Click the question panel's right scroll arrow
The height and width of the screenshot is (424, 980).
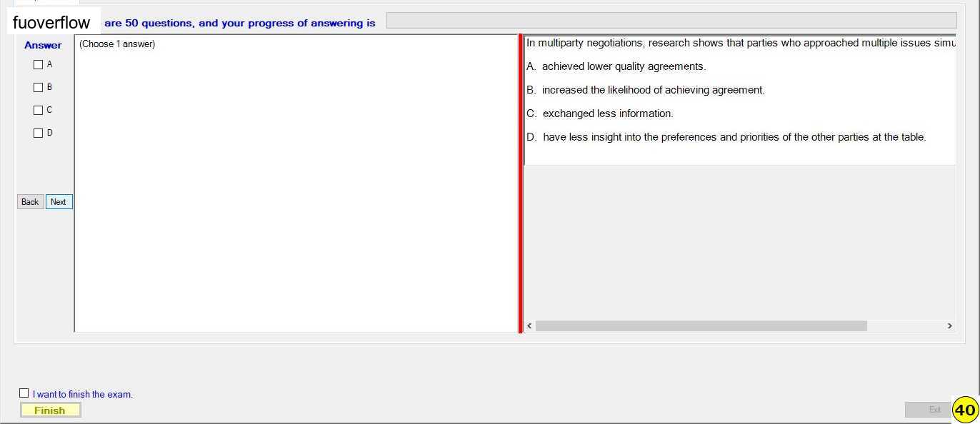(949, 326)
